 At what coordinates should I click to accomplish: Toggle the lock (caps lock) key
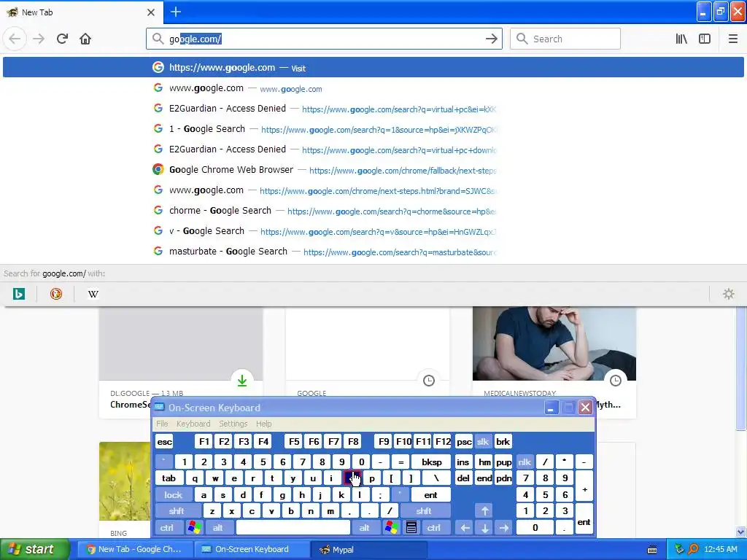click(174, 495)
